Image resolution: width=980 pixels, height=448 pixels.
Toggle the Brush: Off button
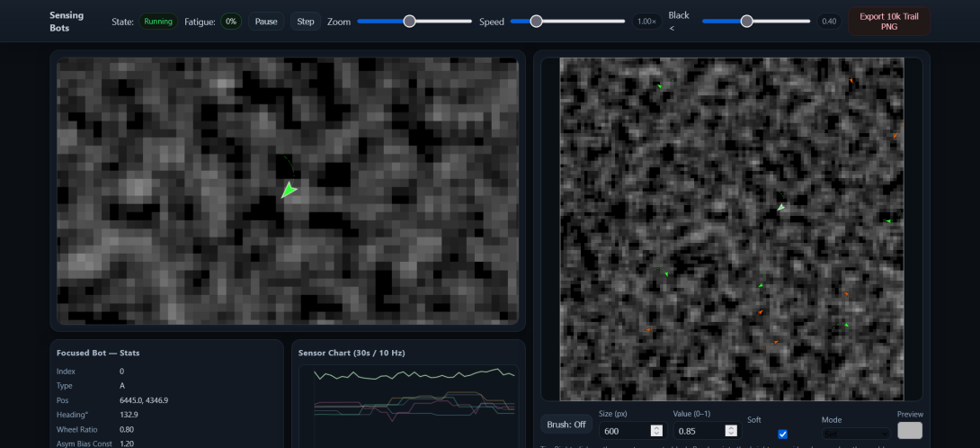click(x=566, y=425)
